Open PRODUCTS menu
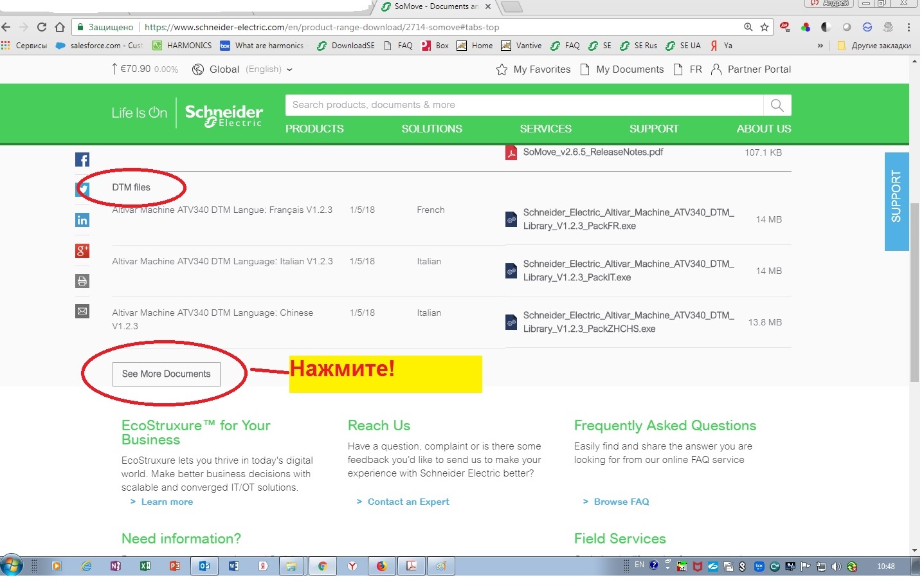The image size is (924, 582). pyautogui.click(x=314, y=129)
